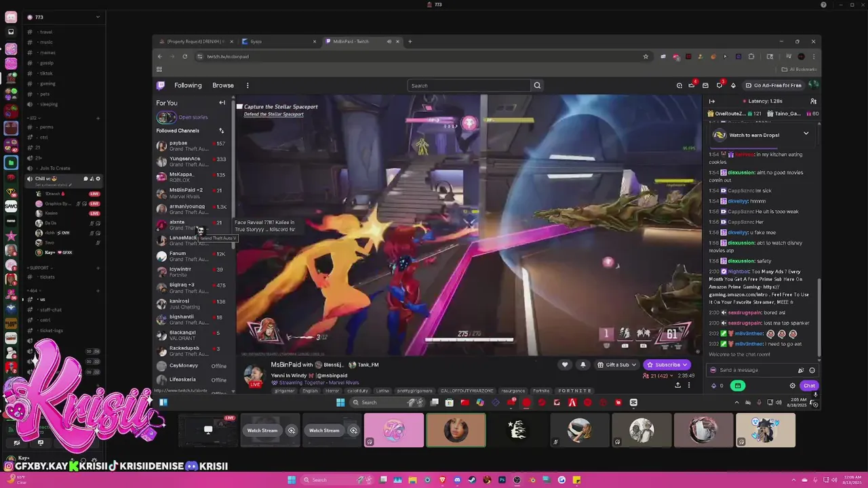This screenshot has width=868, height=488.
Task: Sort Followed Channels with the sort icon
Action: [x=221, y=131]
